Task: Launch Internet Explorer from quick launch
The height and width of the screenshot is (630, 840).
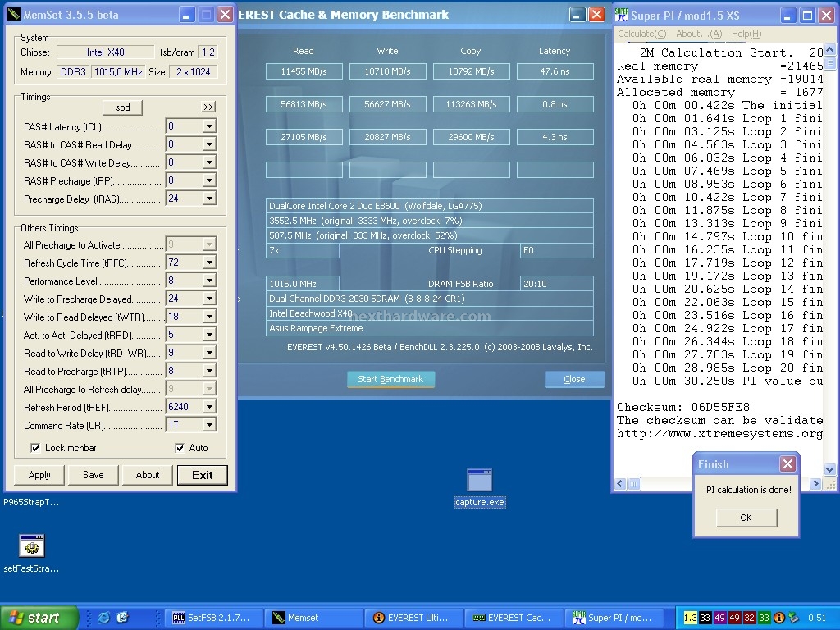Action: coord(104,618)
